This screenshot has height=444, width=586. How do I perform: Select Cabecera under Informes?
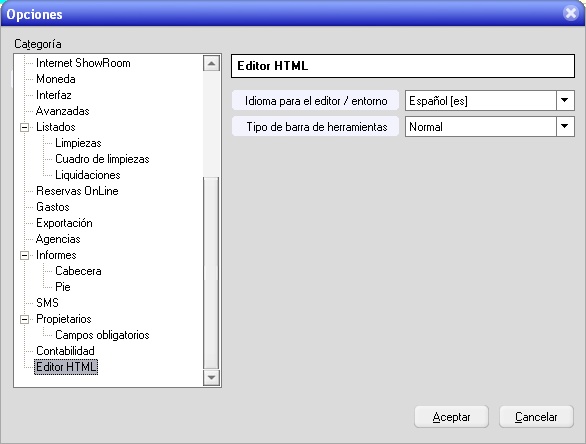[x=78, y=271]
